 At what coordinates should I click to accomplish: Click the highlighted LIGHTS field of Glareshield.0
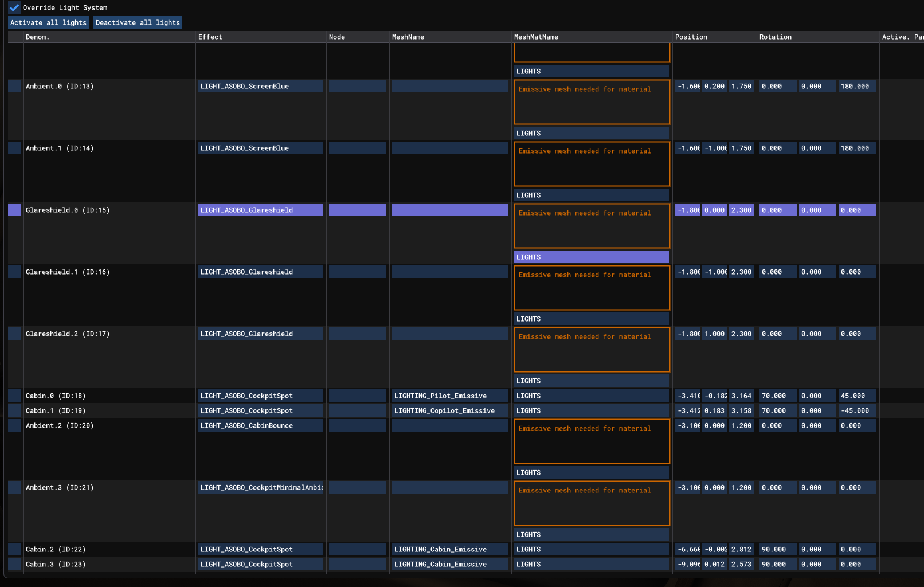(592, 257)
